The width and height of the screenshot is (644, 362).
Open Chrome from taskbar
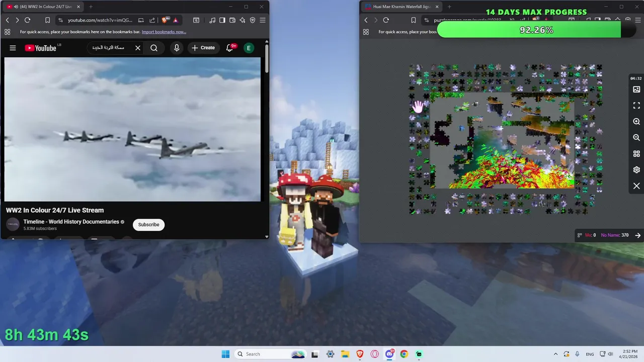[404, 354]
